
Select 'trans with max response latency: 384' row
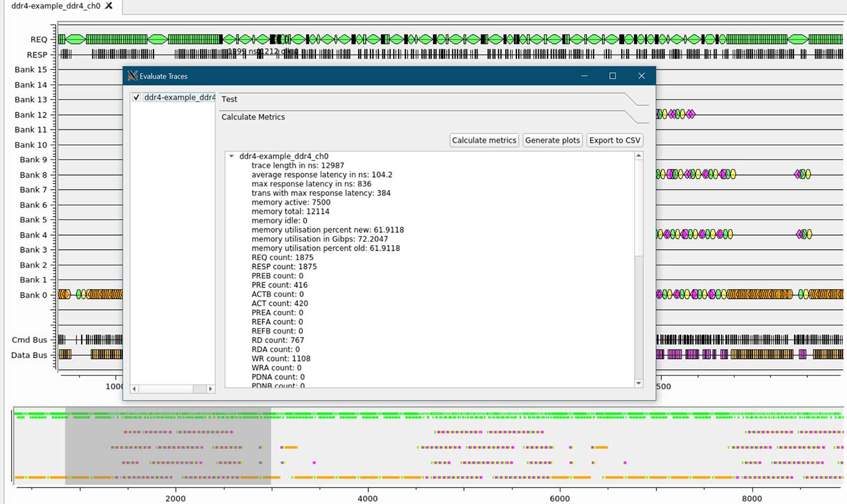click(x=321, y=193)
